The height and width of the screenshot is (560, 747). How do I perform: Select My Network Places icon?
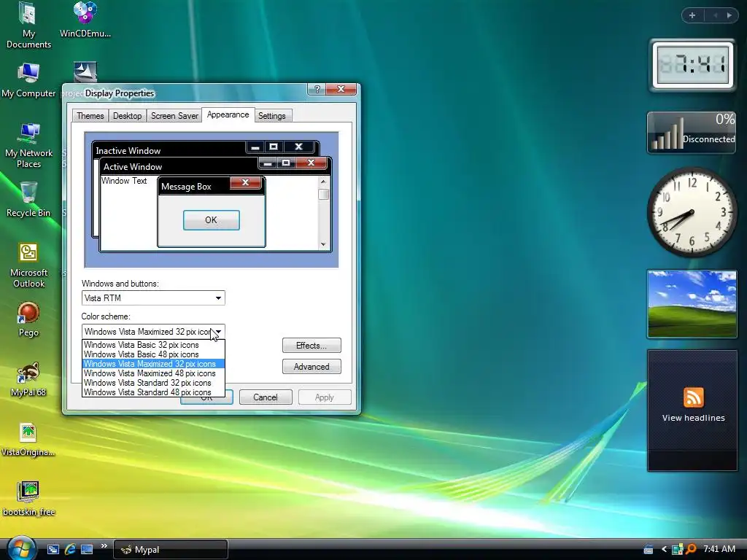[x=28, y=145]
